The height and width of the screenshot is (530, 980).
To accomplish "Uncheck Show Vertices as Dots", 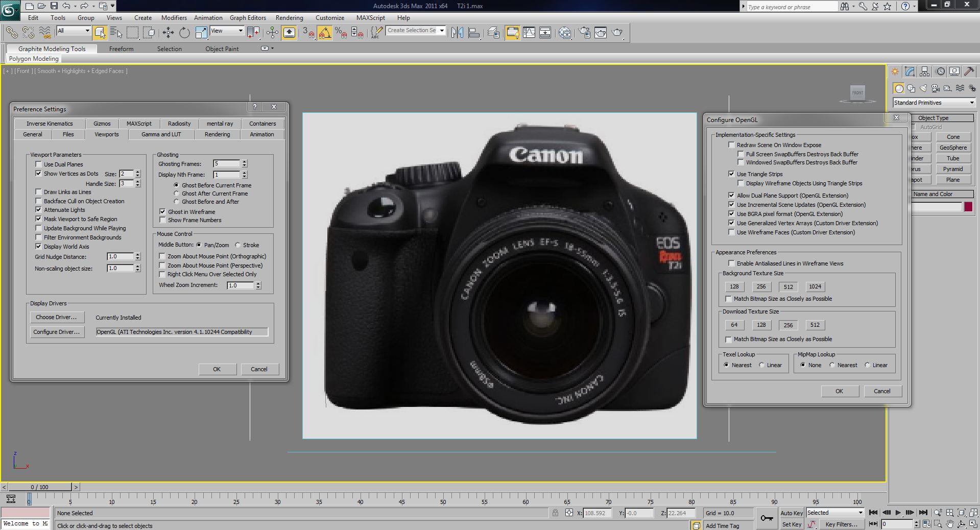I will click(38, 174).
